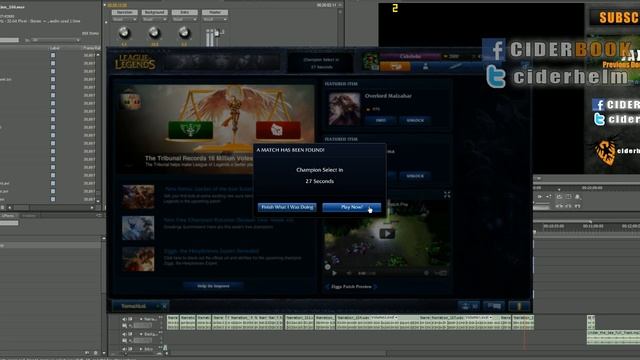Select the Background track name in the audio mixer
The width and height of the screenshot is (640, 360).
154,12
